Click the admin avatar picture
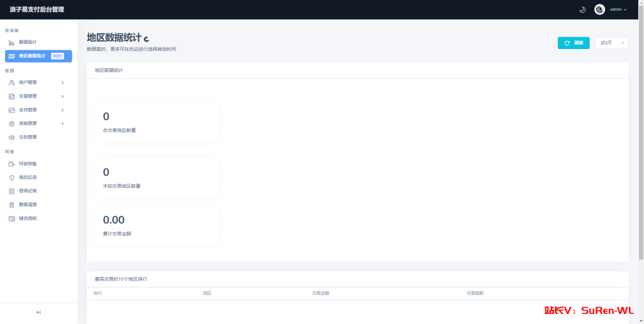Screen dimensions: 644x324 coord(599,9)
